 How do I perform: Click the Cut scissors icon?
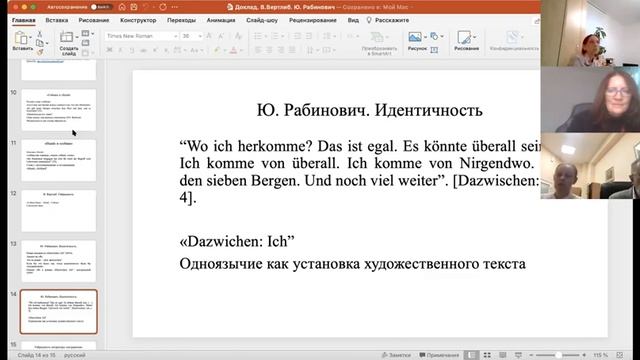[40, 34]
